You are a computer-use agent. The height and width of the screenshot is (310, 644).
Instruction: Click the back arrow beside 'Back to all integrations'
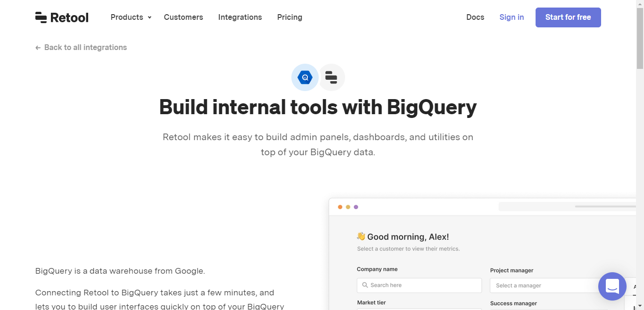tap(37, 47)
